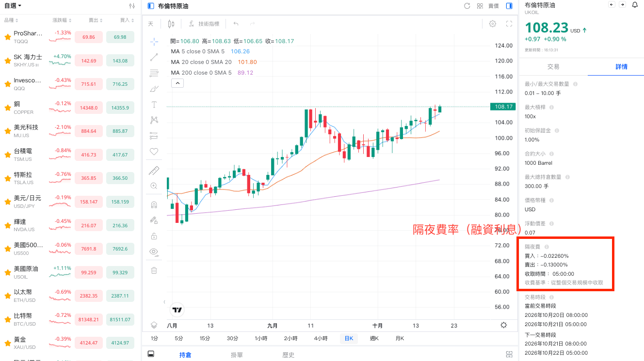644x361 pixels.
Task: Expand the 自選 watchlist dropdown
Action: click(x=13, y=6)
